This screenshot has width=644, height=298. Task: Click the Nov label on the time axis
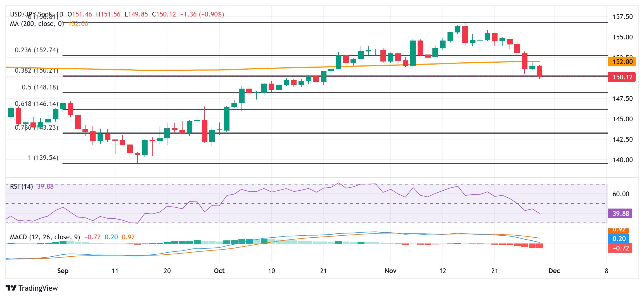tap(390, 271)
